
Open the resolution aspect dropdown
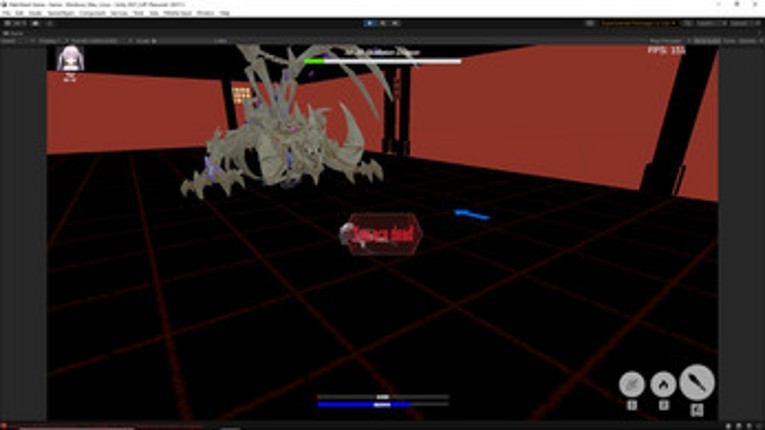97,41
